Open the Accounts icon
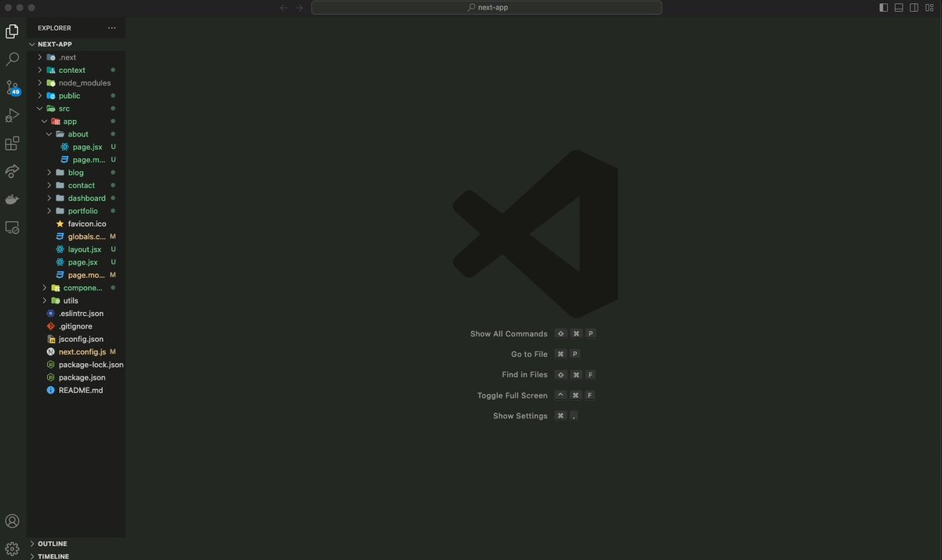 click(13, 521)
